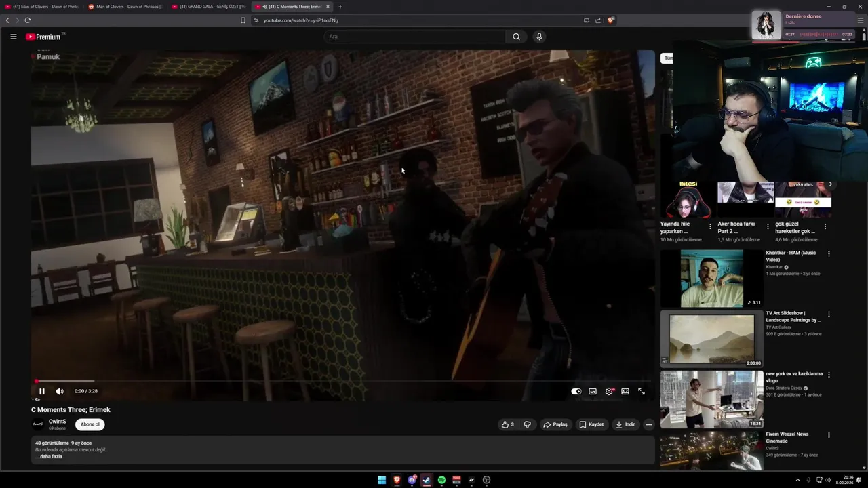Switch to GRAND GALA browser tab
The image size is (868, 488).
pyautogui.click(x=209, y=7)
